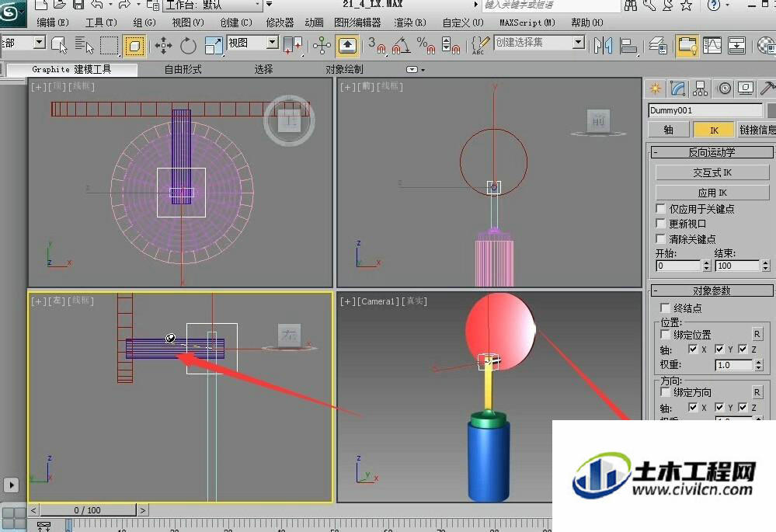Enable 更新视口 checkbox
The height and width of the screenshot is (532, 776).
click(x=660, y=224)
